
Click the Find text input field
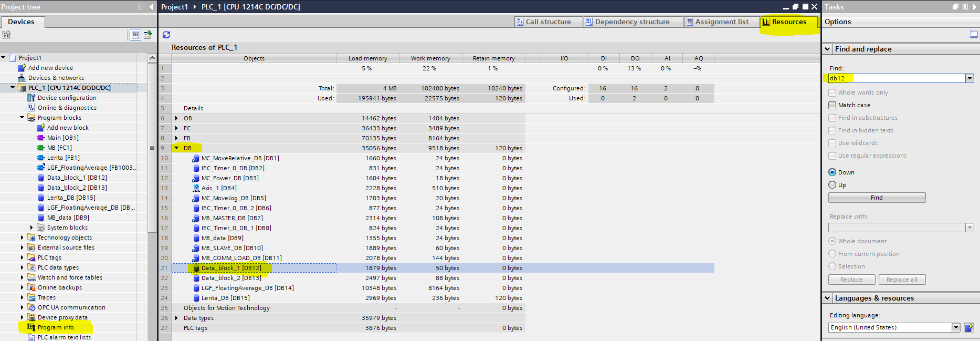[x=897, y=78]
